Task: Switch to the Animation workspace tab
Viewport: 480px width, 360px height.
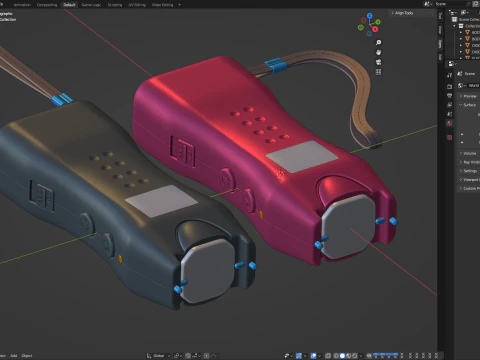Action: pos(22,5)
